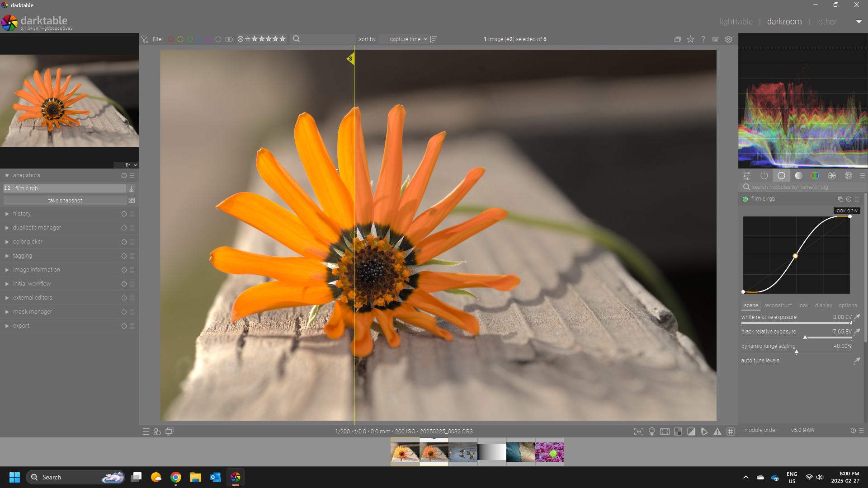Screen dimensions: 868x488
Task: Click the take snapshot button
Action: 65,201
